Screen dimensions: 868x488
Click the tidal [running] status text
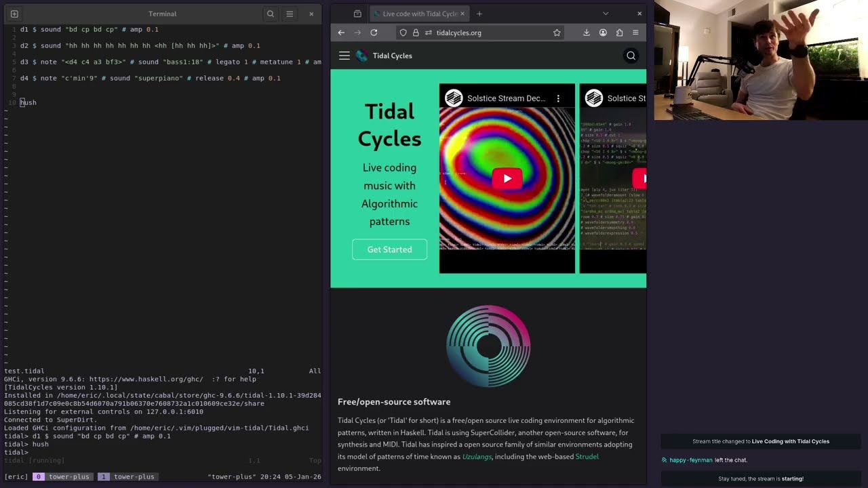pyautogui.click(x=34, y=460)
